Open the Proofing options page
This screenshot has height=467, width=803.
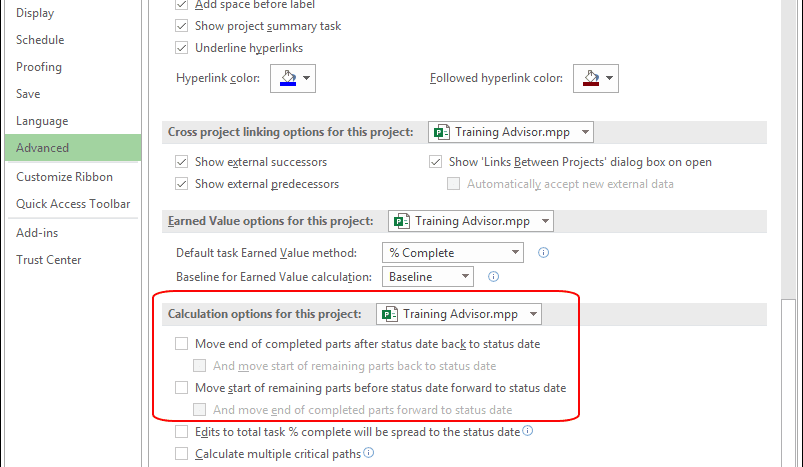point(39,67)
